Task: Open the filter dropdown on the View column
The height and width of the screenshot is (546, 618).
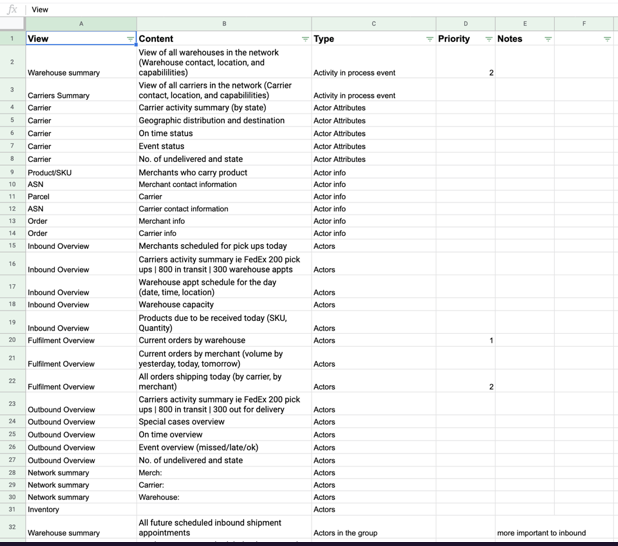Action: click(130, 39)
